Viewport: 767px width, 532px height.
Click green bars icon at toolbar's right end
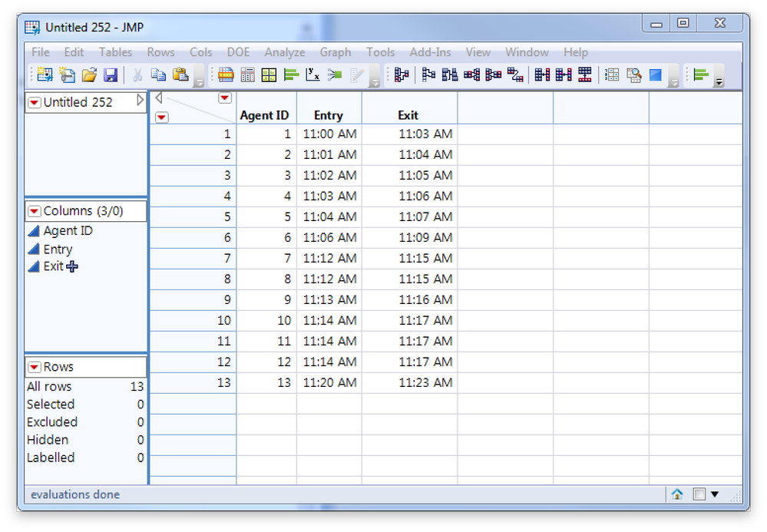701,74
